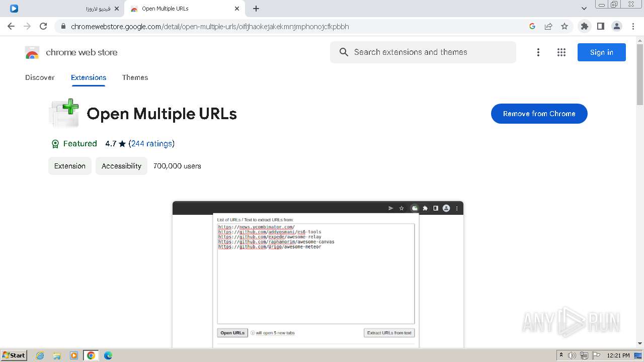
Task: Click the Accessibility category chip
Action: tap(121, 166)
